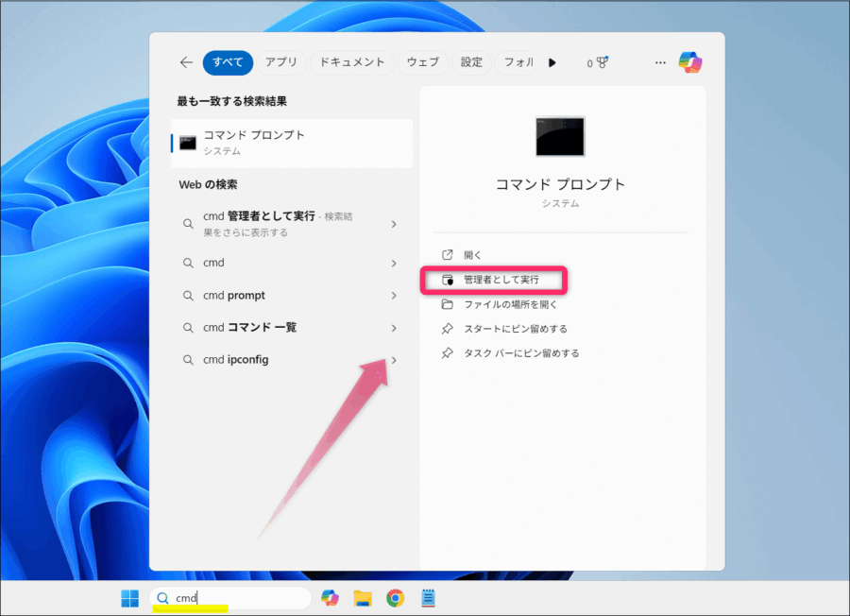Switch to the アプリ filter tab
This screenshot has height=616, width=850.
(x=281, y=62)
